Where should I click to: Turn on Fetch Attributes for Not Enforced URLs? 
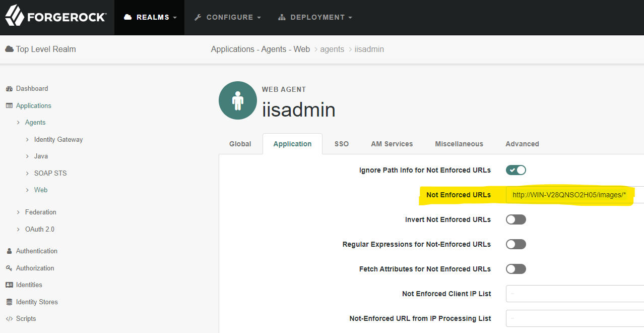(516, 269)
